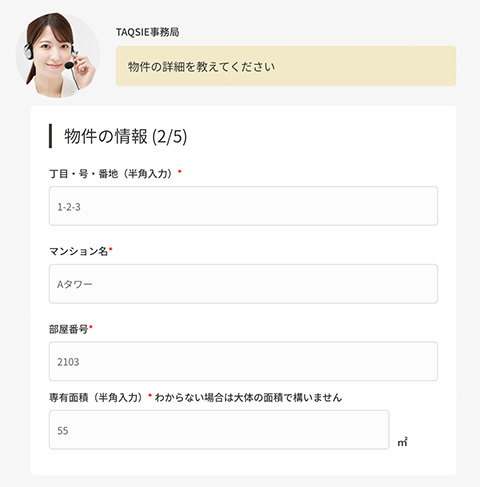Click the red asterisk after マンション名
Screen dimensions: 480x487
pos(111,249)
